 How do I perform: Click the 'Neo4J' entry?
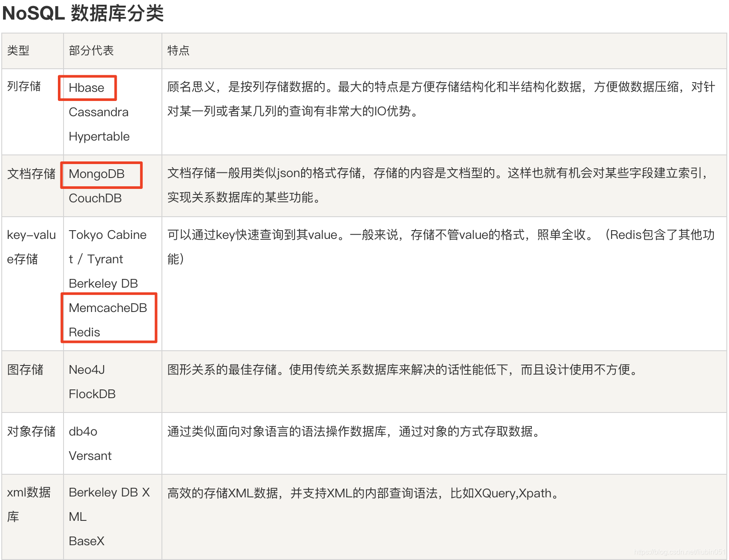tap(87, 369)
